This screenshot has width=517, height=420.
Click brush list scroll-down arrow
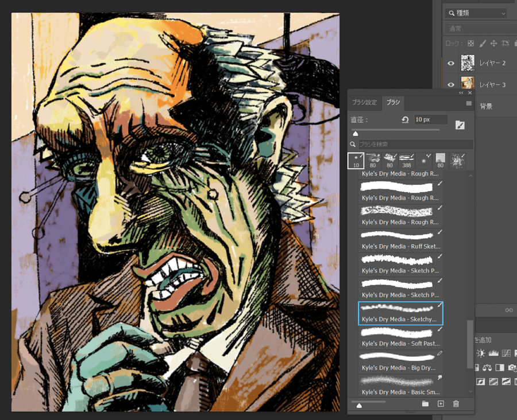click(x=470, y=391)
